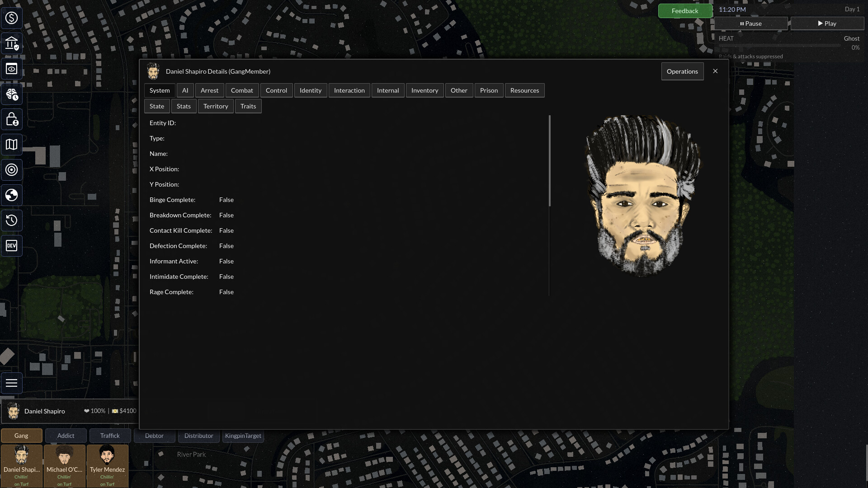Open the DEV tools sidebar icon
Screen dimensions: 868x488
[x=11, y=246]
